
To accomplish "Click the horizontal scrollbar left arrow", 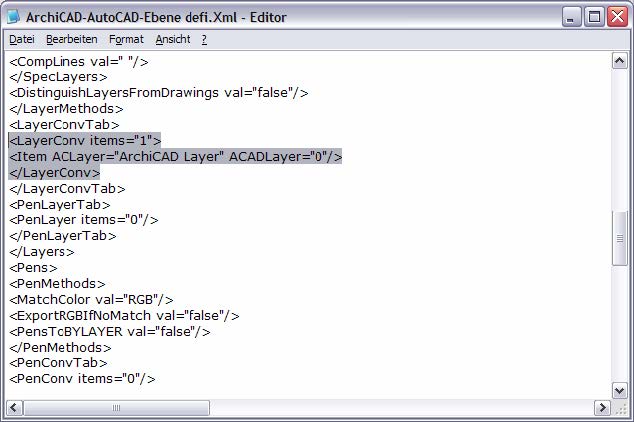I will click(14, 407).
